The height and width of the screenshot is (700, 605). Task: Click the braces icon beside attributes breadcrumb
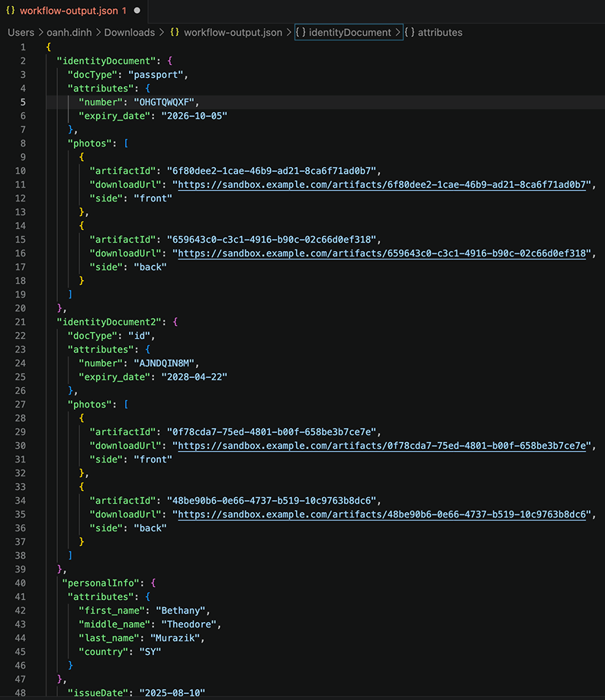pyautogui.click(x=410, y=32)
